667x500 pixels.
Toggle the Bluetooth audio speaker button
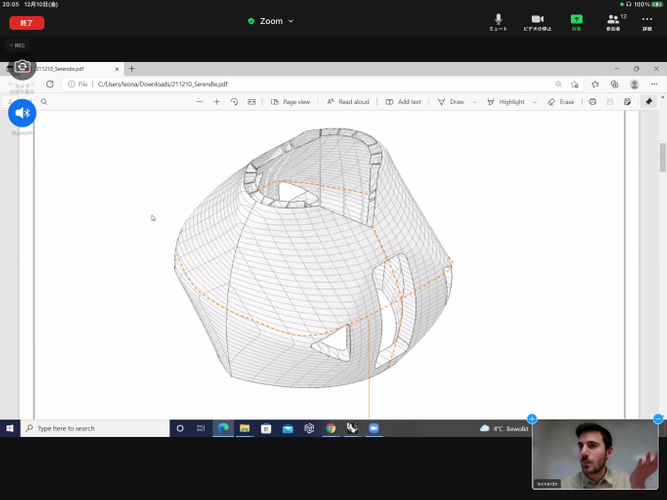[22, 113]
